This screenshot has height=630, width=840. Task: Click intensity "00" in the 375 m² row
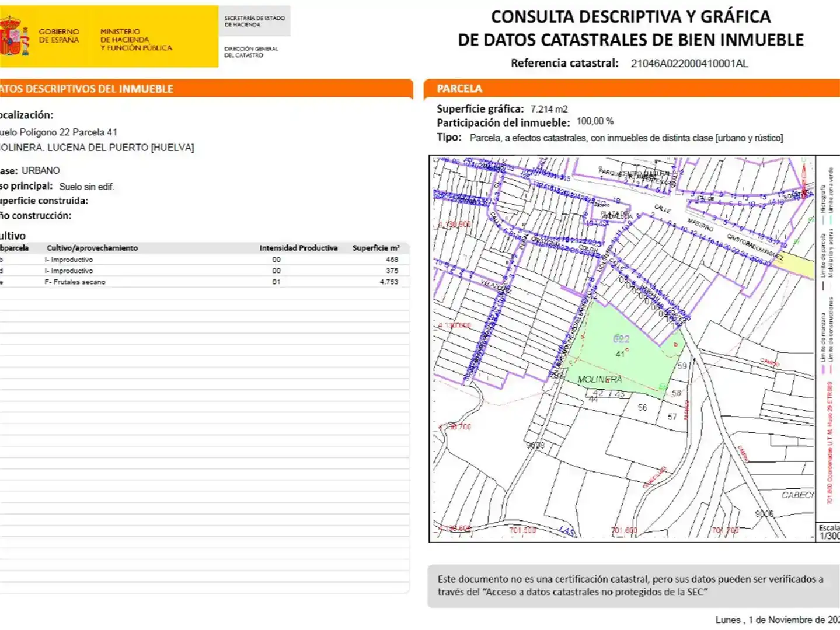click(276, 271)
